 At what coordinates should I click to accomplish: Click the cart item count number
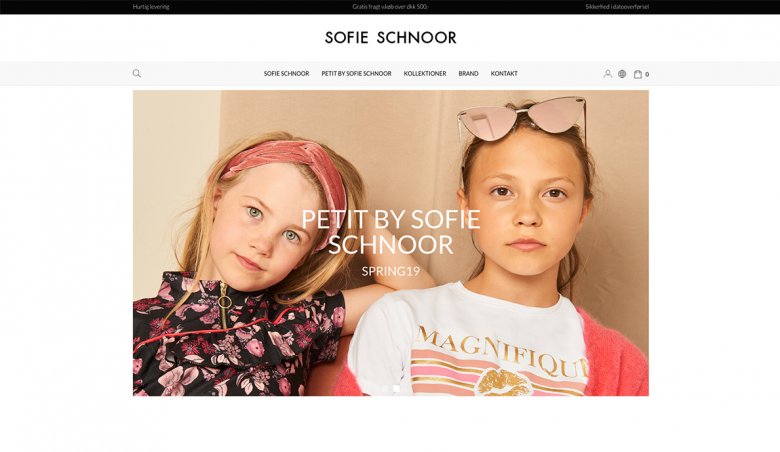coord(647,75)
